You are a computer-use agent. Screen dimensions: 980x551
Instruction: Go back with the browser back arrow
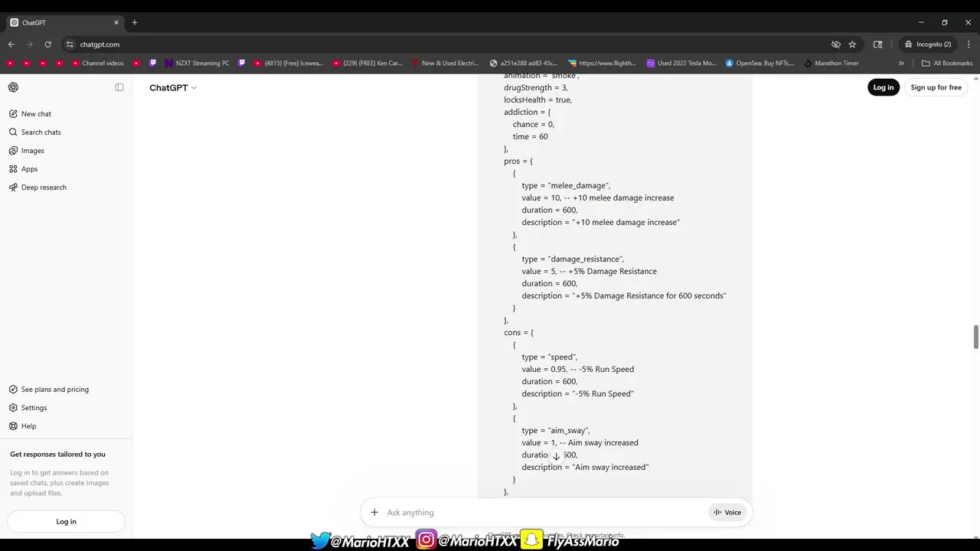point(11,44)
